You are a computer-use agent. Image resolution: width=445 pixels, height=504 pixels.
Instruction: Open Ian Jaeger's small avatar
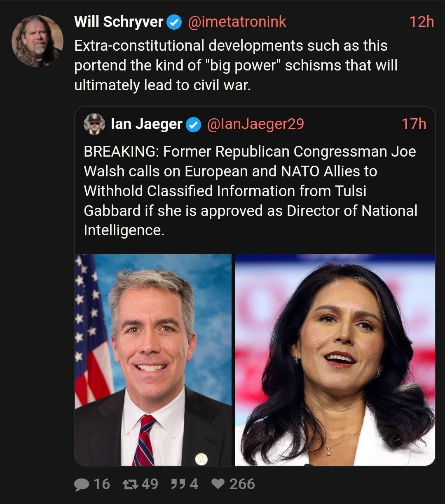(94, 124)
